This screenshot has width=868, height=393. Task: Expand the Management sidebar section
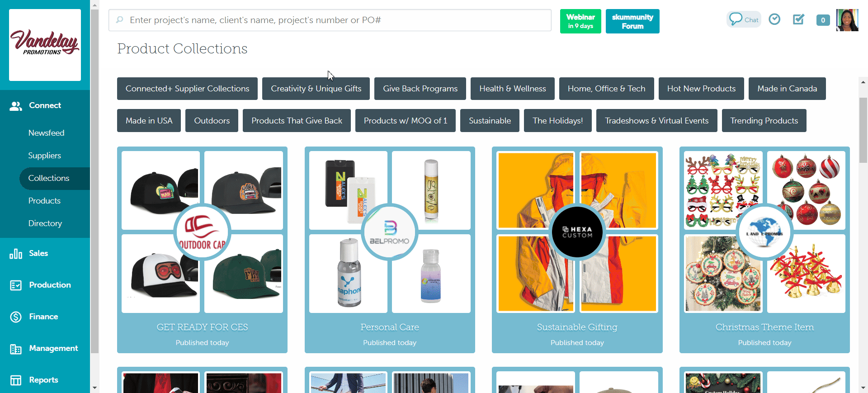[x=53, y=348]
